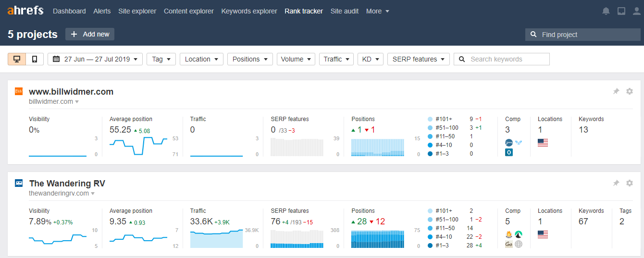644x258 pixels.
Task: Open Site explorer
Action: coord(137,11)
